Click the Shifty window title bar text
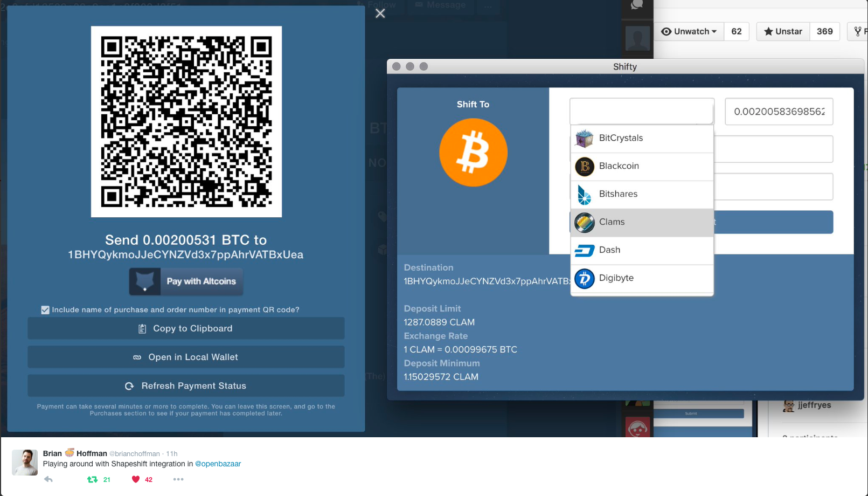 625,67
